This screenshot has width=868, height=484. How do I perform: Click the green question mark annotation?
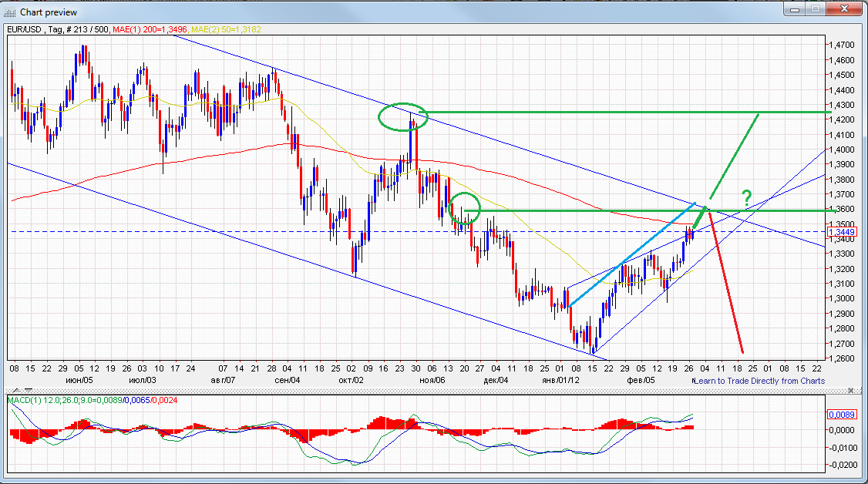tap(745, 198)
